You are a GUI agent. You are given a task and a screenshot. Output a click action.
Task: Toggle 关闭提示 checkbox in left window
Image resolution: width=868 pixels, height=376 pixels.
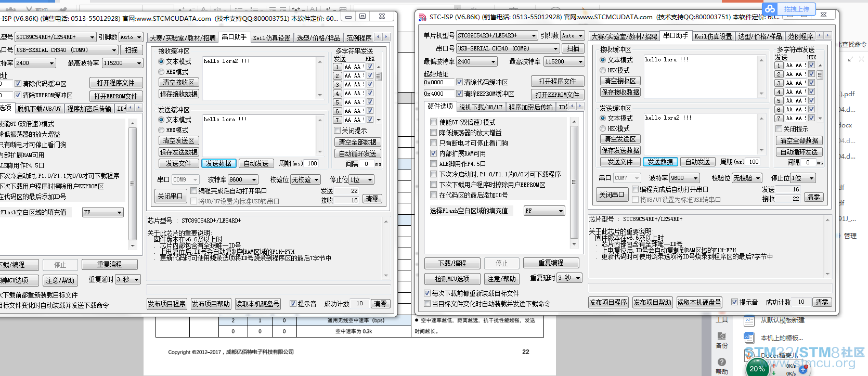coord(337,131)
